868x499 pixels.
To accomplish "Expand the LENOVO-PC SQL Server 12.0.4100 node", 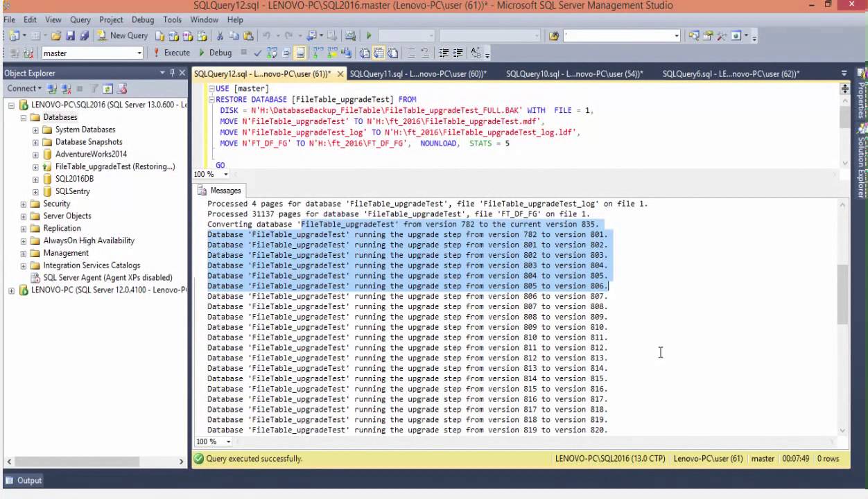I will tap(11, 290).
